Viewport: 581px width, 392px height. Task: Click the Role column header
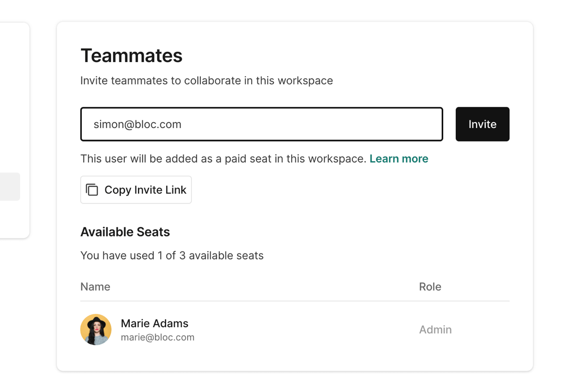[430, 287]
